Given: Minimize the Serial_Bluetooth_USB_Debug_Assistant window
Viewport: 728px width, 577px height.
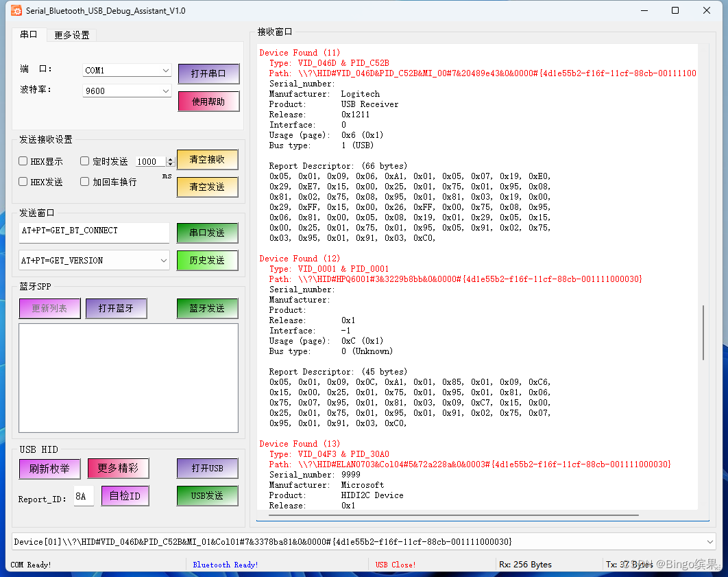Looking at the screenshot, I should [x=644, y=10].
